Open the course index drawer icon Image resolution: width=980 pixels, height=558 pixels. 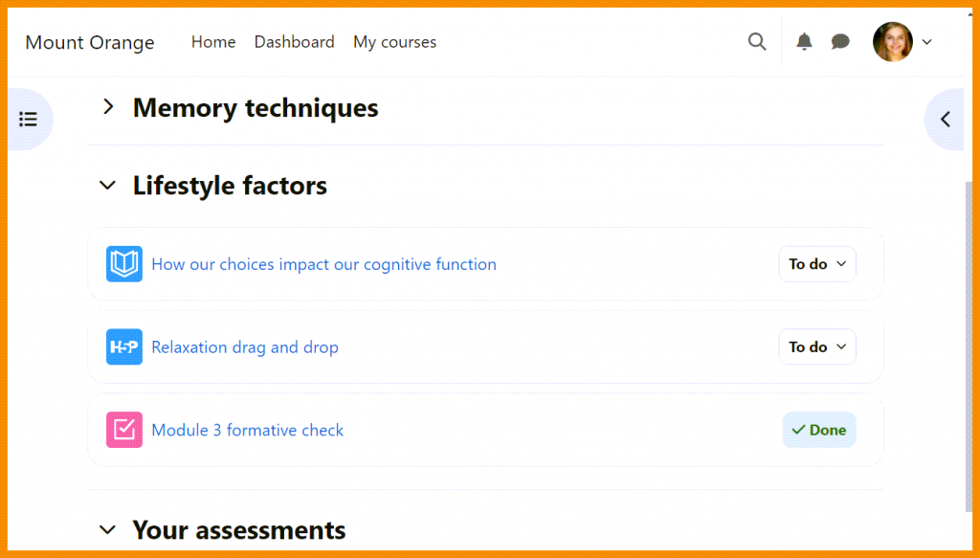29,120
